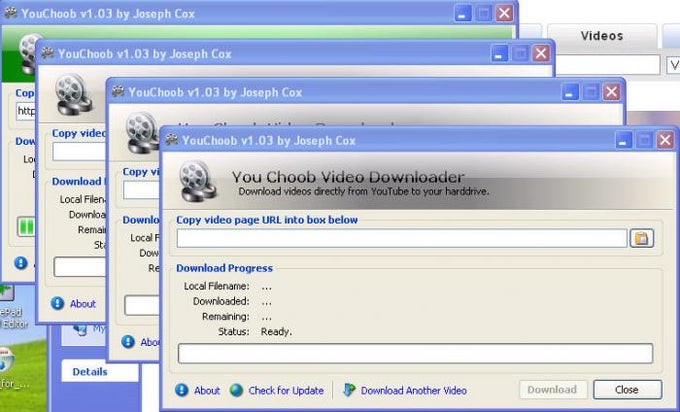Click the About info icon in second YouChoob window
Screen dimensions: 680x412
pyautogui.click(x=57, y=303)
